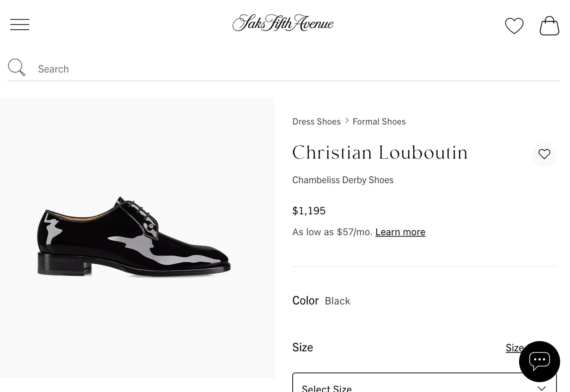Open the wishlist heart in the header
The height and width of the screenshot is (392, 570).
click(x=514, y=25)
